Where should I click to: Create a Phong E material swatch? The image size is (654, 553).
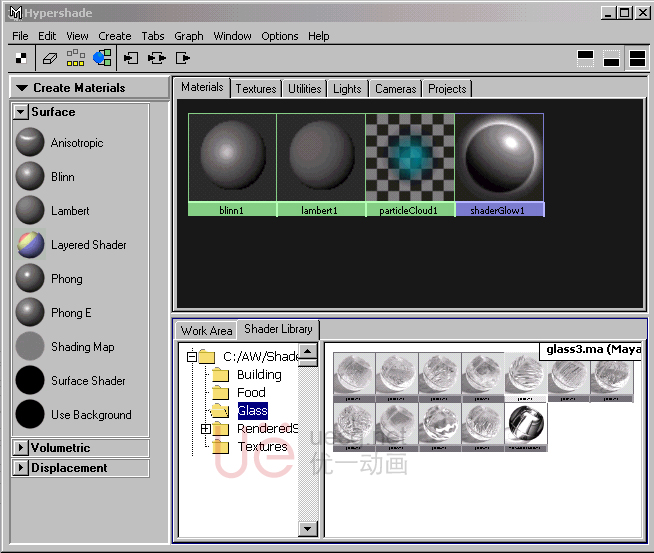click(30, 312)
